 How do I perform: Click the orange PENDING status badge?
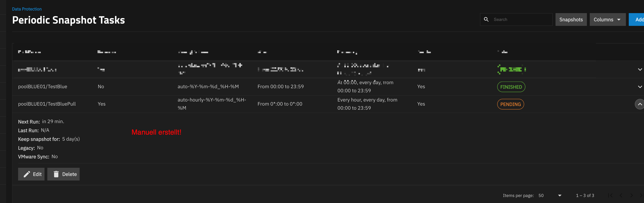coord(510,104)
